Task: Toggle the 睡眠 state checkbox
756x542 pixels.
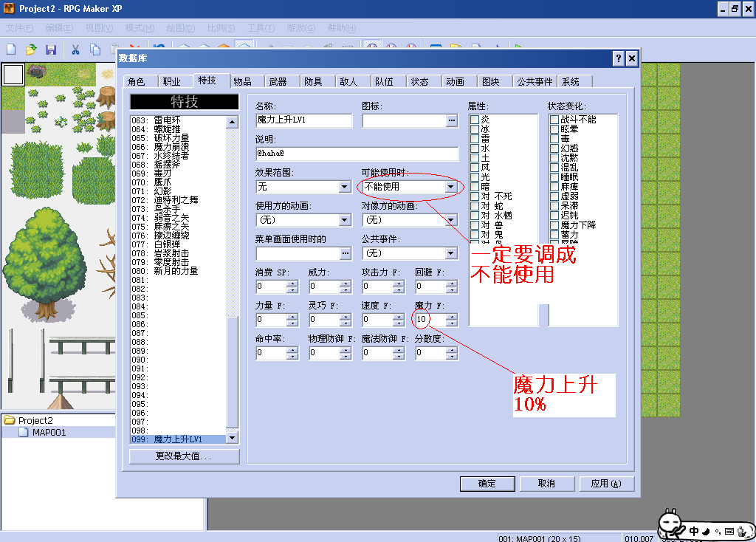Action: click(x=554, y=177)
